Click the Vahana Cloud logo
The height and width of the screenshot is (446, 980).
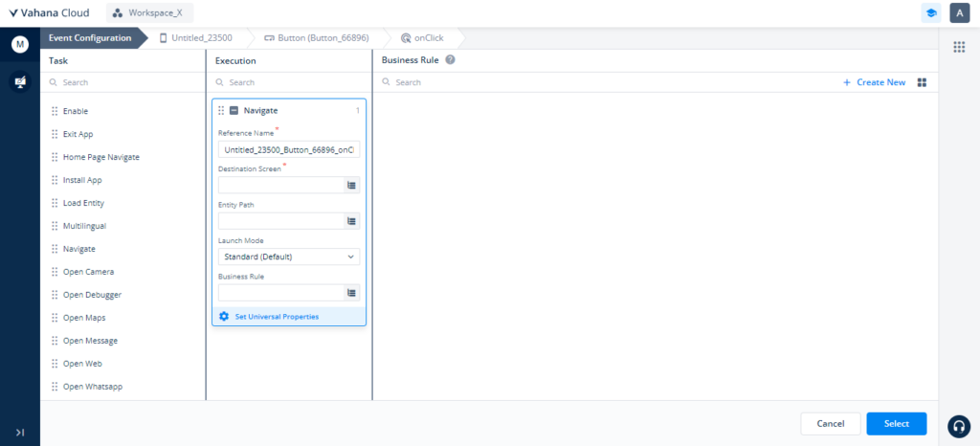point(50,12)
